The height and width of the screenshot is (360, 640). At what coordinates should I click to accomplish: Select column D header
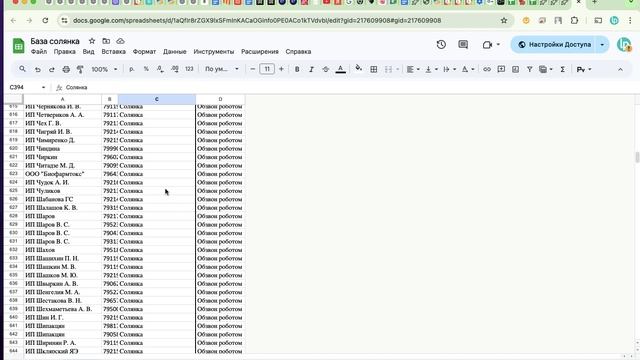pyautogui.click(x=220, y=99)
